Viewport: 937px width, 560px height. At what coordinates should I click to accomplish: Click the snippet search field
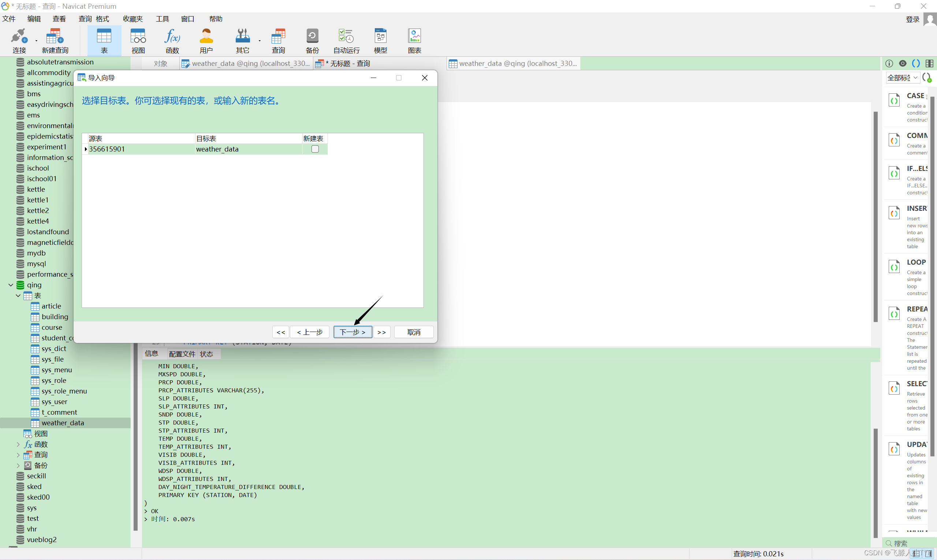coord(910,544)
